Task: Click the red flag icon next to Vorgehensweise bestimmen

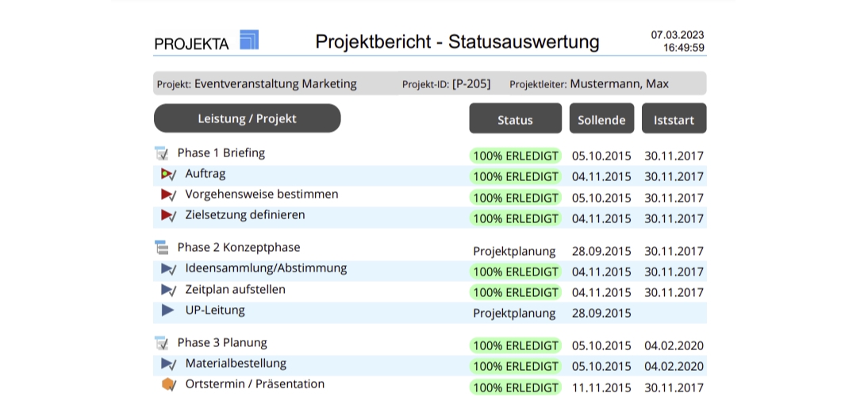Action: 168,195
